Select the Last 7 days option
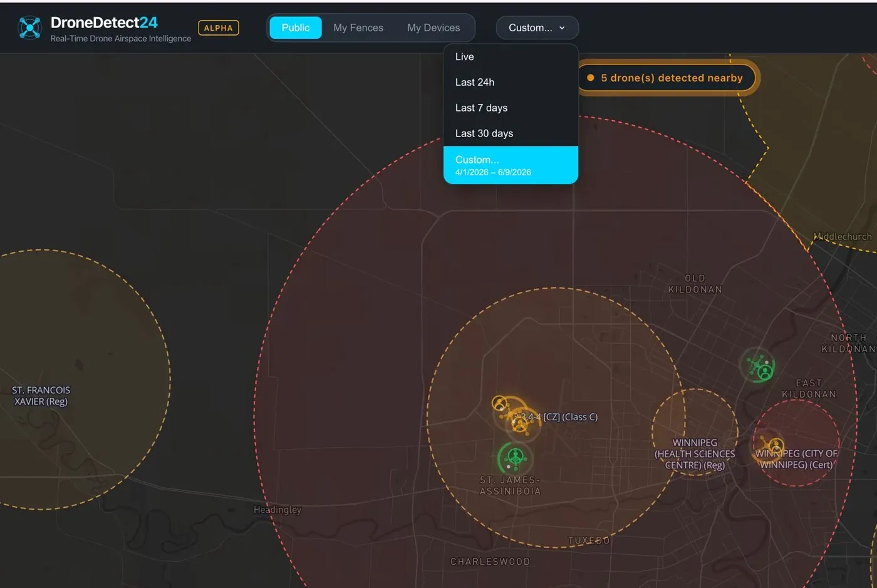 [511, 108]
